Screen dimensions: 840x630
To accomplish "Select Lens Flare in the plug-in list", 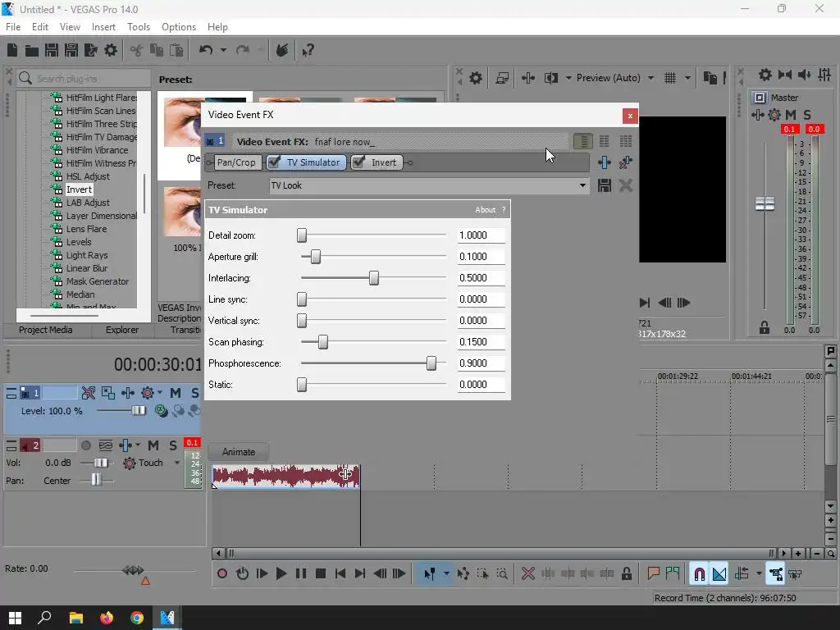I will point(86,229).
